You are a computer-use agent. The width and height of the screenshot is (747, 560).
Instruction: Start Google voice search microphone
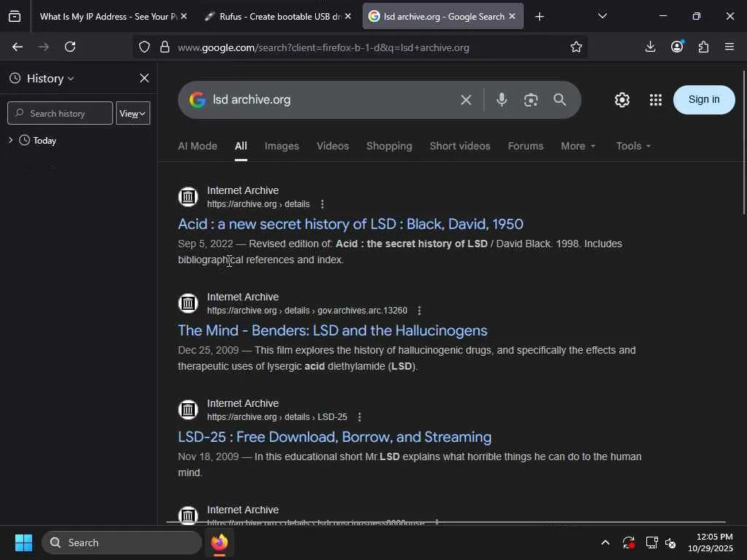(502, 99)
